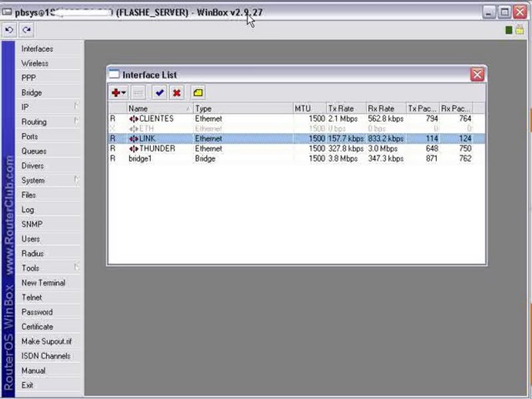This screenshot has width=532, height=399.
Task: Open the Manual menu item
Action: (48, 370)
